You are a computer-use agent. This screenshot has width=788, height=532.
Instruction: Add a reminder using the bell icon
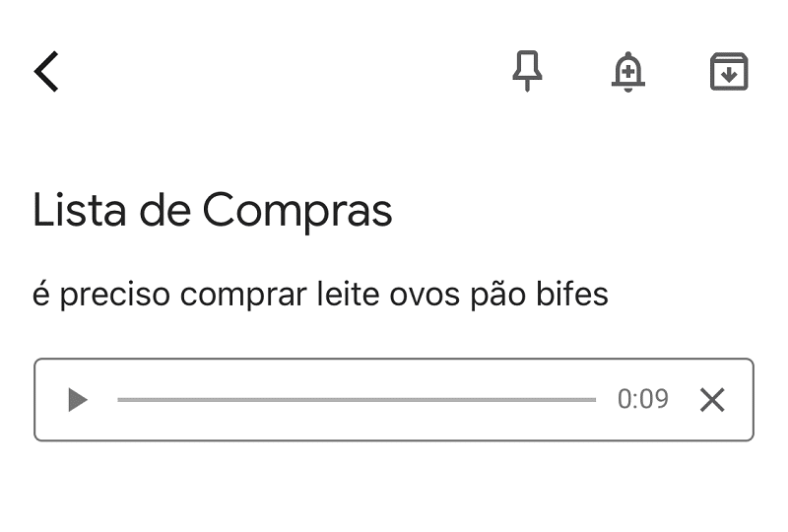pos(628,72)
